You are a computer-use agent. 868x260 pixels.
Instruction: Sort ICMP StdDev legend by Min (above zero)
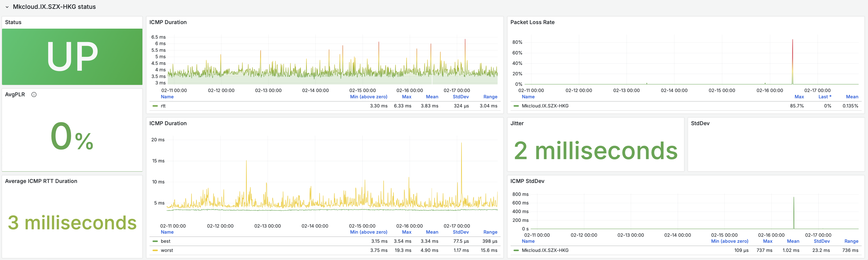tap(729, 241)
